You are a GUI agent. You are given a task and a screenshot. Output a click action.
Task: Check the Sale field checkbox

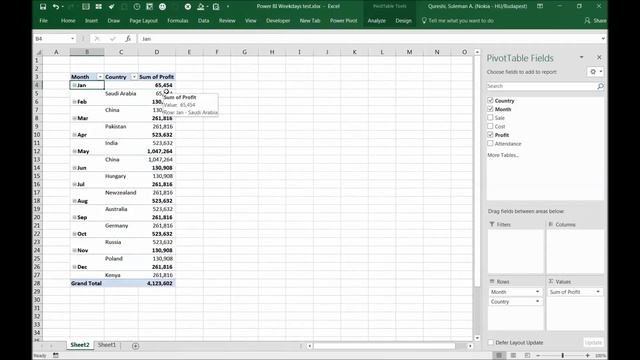[490, 118]
